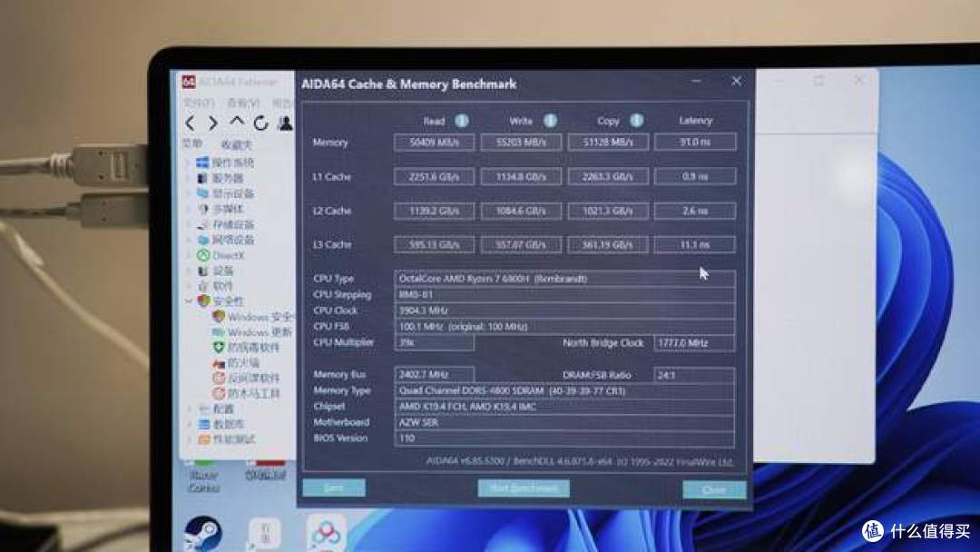Image resolution: width=980 pixels, height=552 pixels.
Task: Click L1 Cache Write value 1134.8 GB/s
Action: [521, 176]
